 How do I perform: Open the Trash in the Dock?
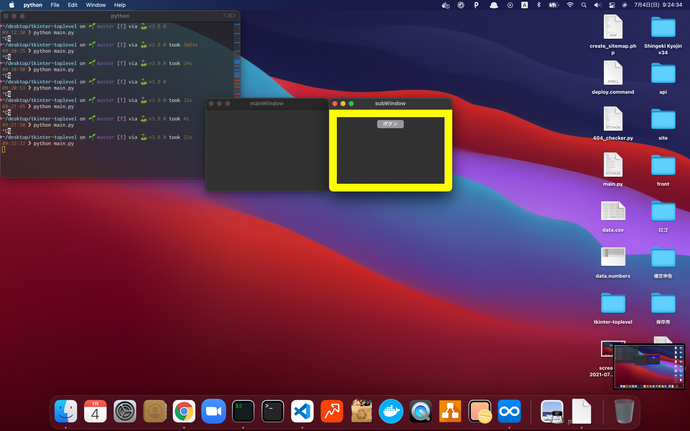[x=624, y=411]
